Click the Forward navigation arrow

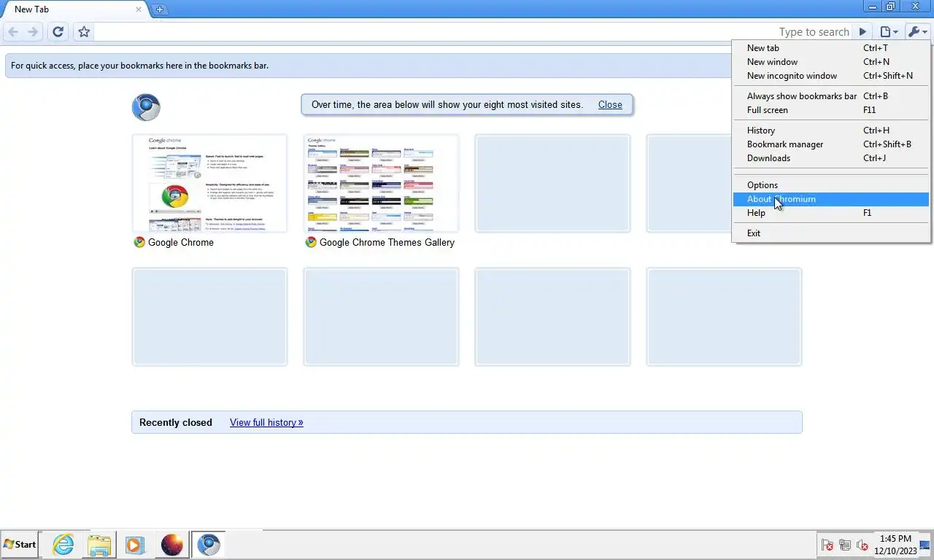33,32
